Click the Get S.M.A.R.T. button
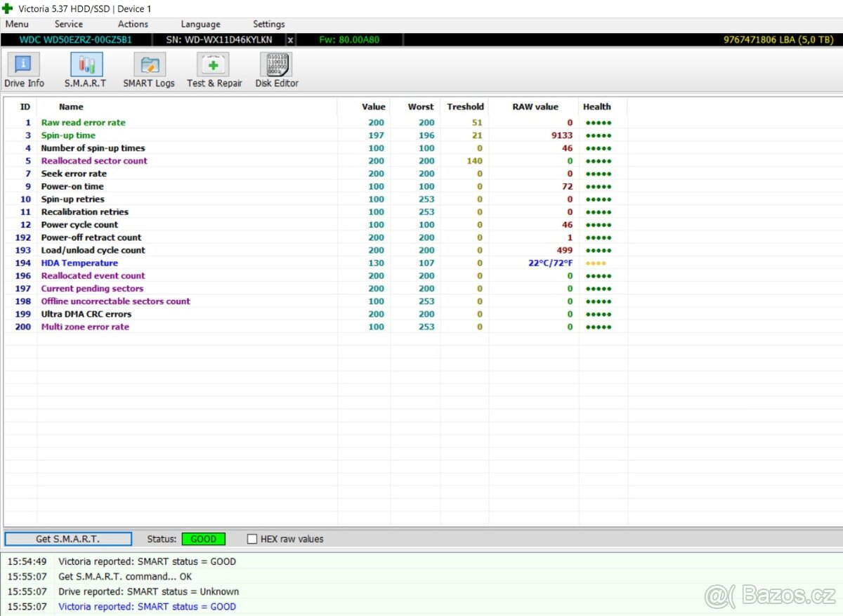Image resolution: width=843 pixels, height=616 pixels. pos(68,539)
